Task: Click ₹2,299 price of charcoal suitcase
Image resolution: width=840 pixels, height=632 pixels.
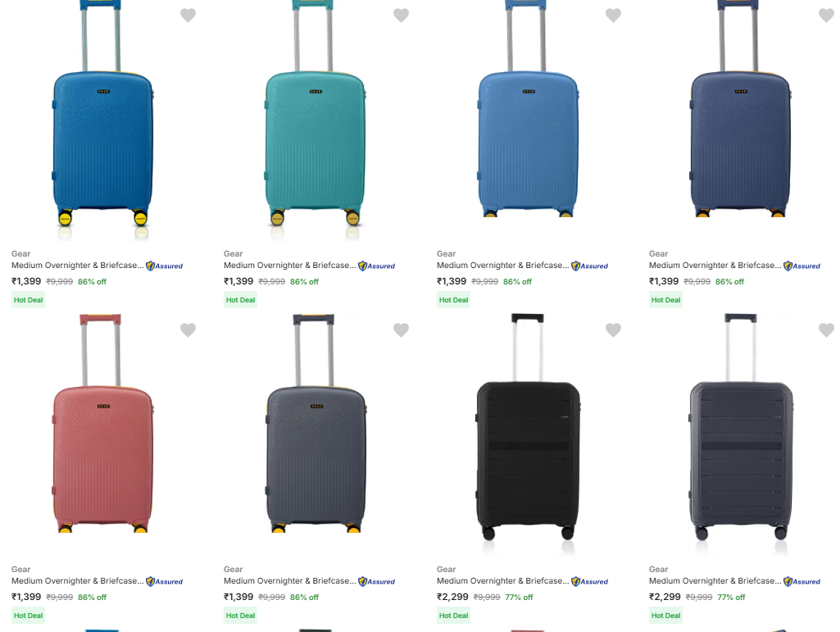Action: (665, 598)
